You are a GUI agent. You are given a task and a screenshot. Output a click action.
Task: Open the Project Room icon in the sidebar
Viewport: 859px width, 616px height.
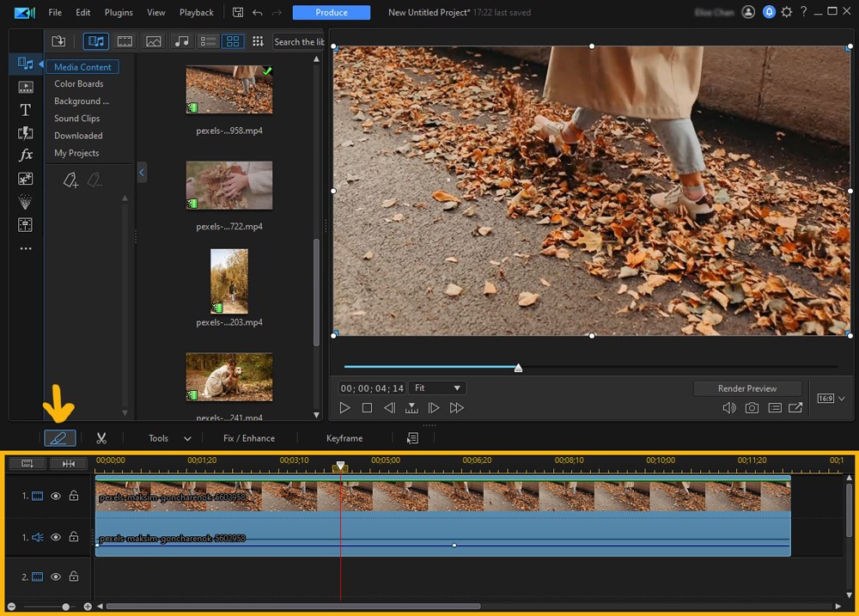tap(25, 87)
